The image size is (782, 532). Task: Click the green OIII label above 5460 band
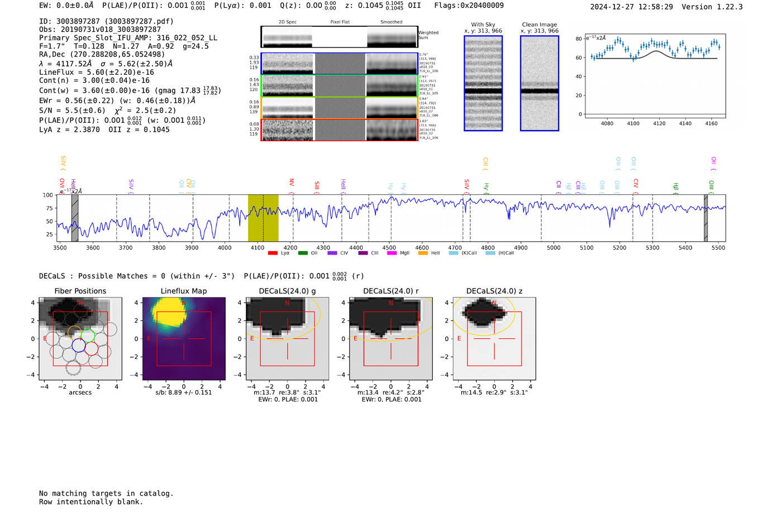click(711, 186)
